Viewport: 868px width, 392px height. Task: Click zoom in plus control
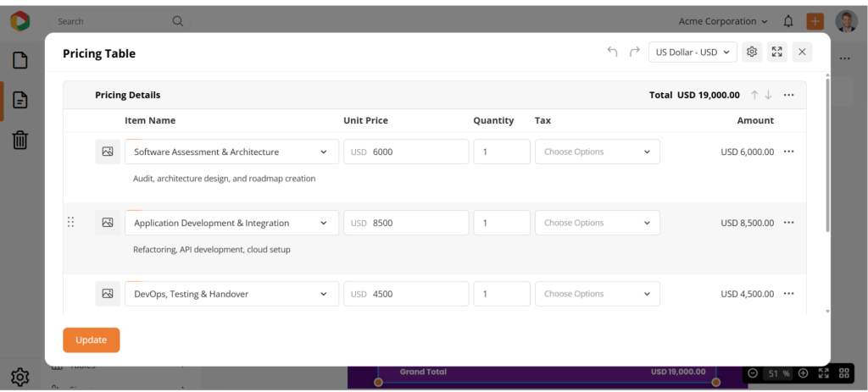(x=803, y=373)
